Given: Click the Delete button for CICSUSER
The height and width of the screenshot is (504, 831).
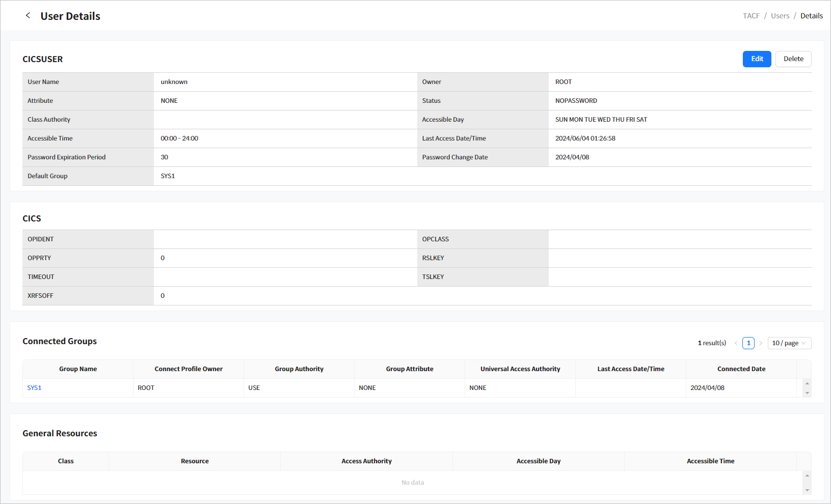Looking at the screenshot, I should 793,59.
